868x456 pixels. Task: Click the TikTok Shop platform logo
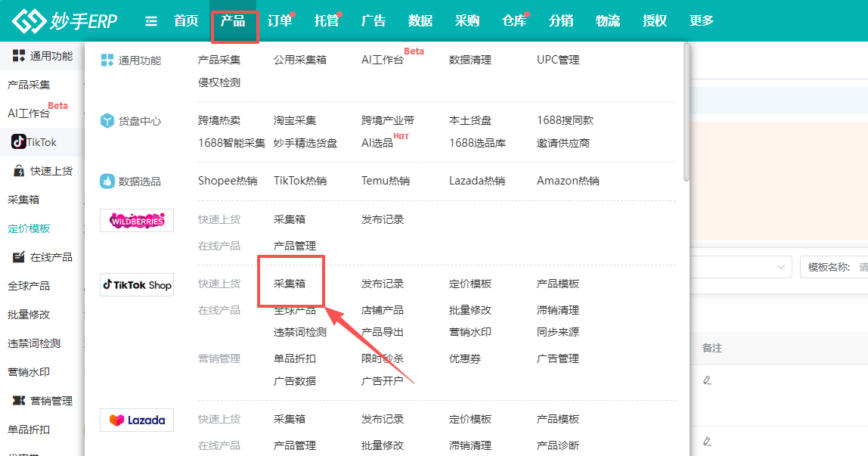pos(137,284)
